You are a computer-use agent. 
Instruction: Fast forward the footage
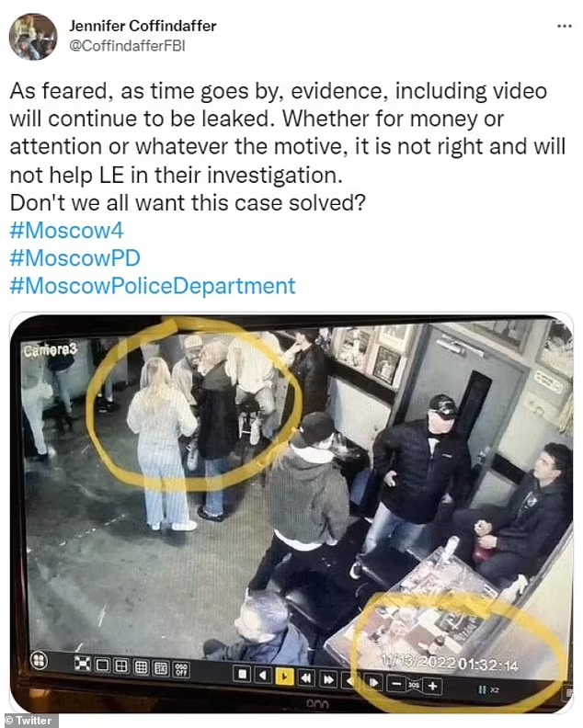click(x=328, y=679)
